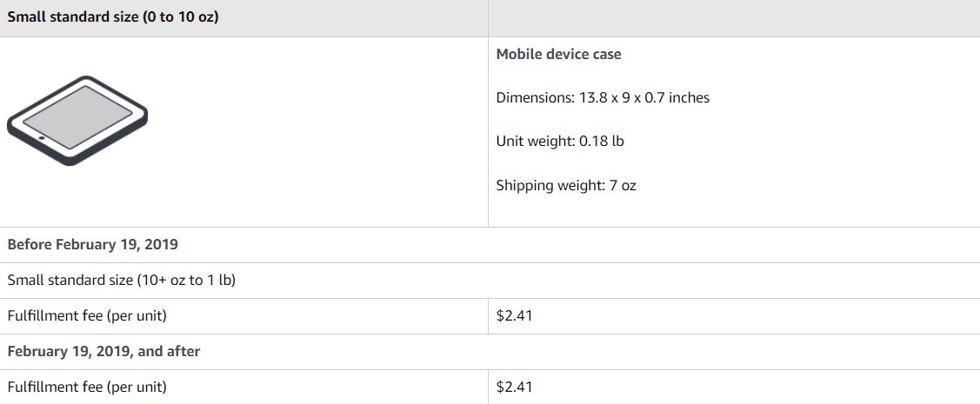Select the "13.8 x 9 x 0.7 inches" value
Image resolution: width=980 pixels, height=404 pixels.
[644, 97]
